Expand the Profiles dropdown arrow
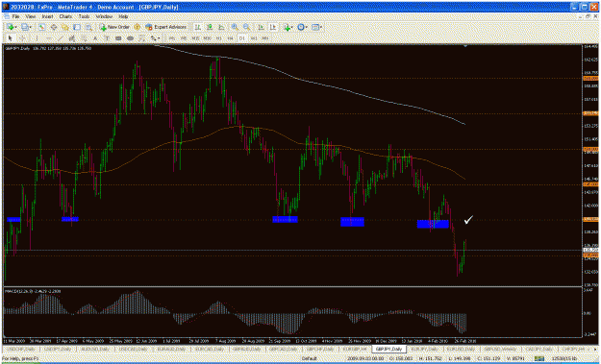Viewport: 601px width, 364px height. [x=30, y=27]
